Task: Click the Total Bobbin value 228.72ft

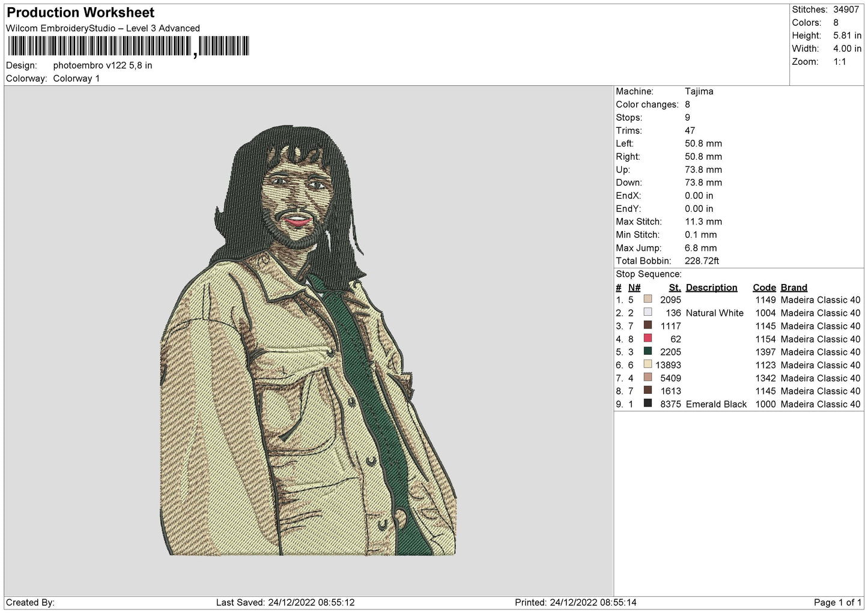Action: 702,261
